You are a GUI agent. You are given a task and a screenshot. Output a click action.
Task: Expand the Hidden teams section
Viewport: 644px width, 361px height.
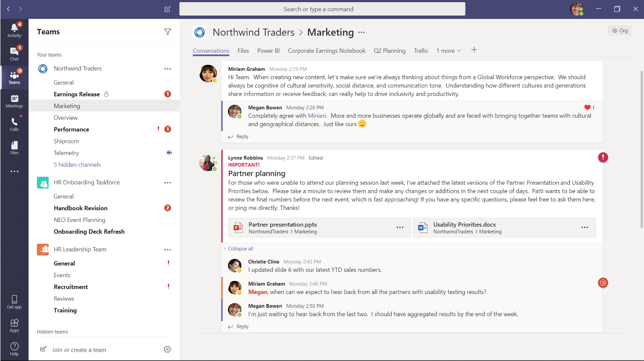52,332
